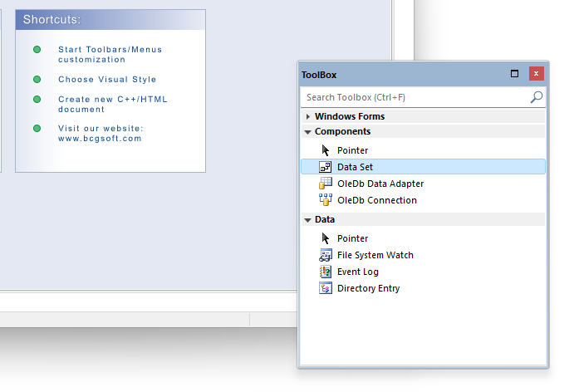This screenshot has width=579, height=392.
Task: Close the ToolBox pane
Action: pyautogui.click(x=536, y=74)
